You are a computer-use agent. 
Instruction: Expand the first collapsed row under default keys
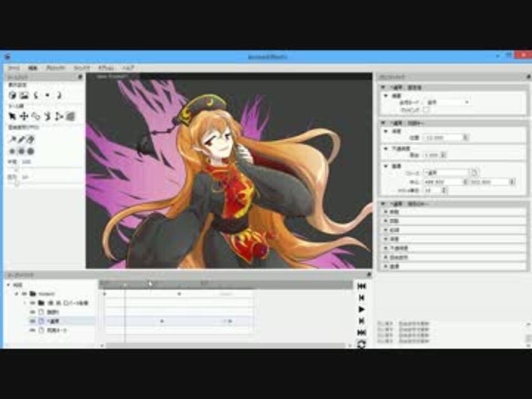click(x=386, y=212)
